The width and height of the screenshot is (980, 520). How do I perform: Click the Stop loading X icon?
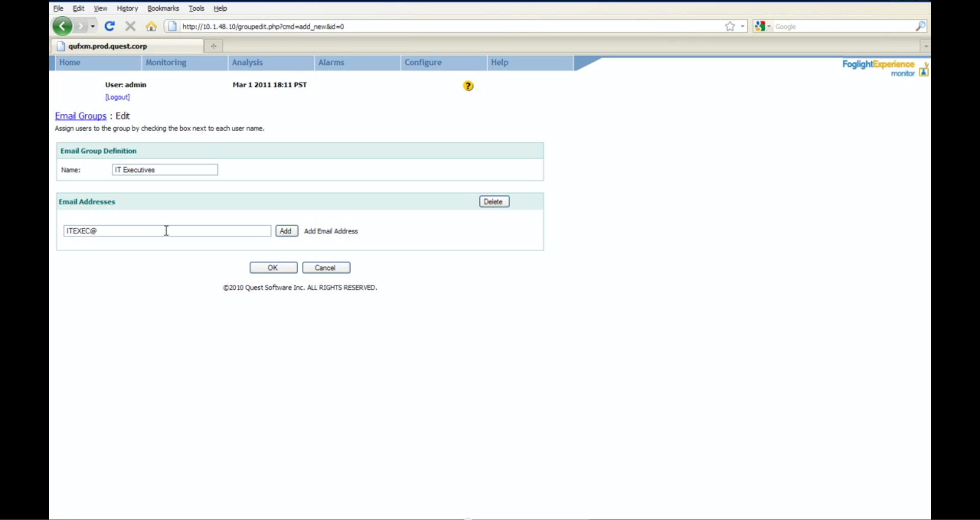point(131,26)
